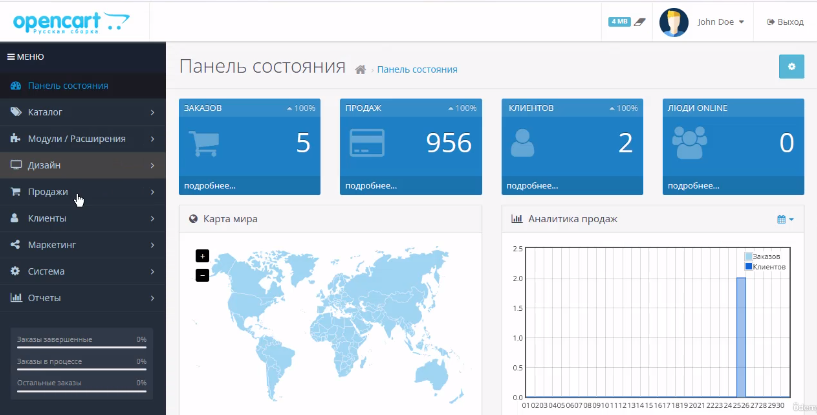This screenshot has height=415, width=817.
Task: Click the Заказы завершенные progress bar
Action: 82,346
